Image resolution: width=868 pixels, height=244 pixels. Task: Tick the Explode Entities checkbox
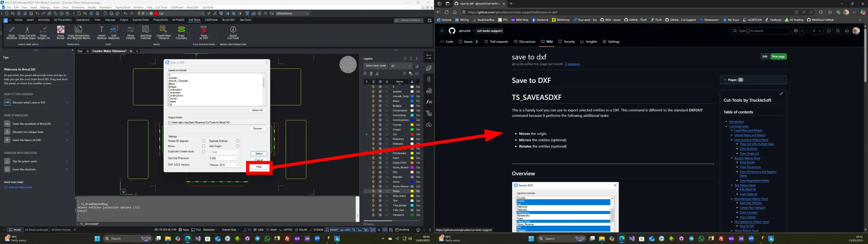(x=238, y=141)
